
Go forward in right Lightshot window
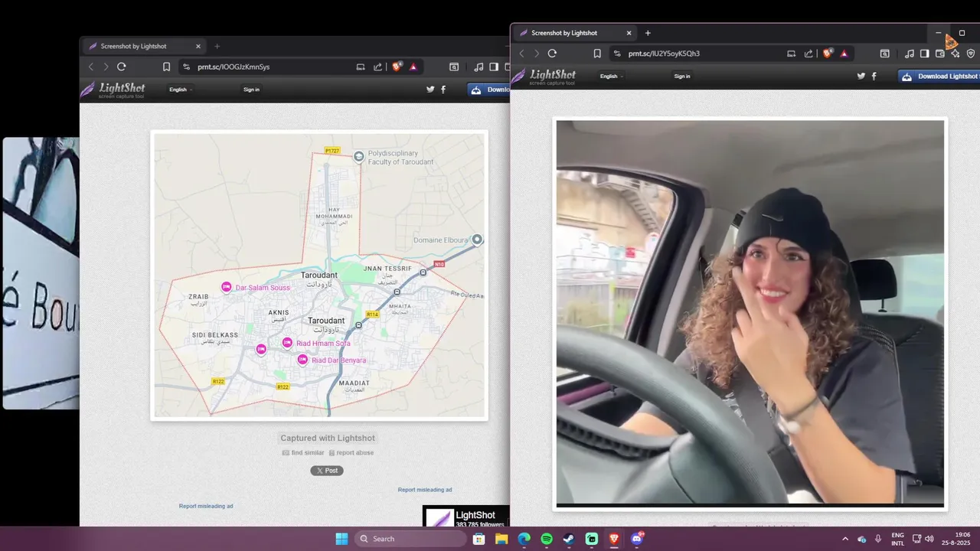[x=537, y=54]
